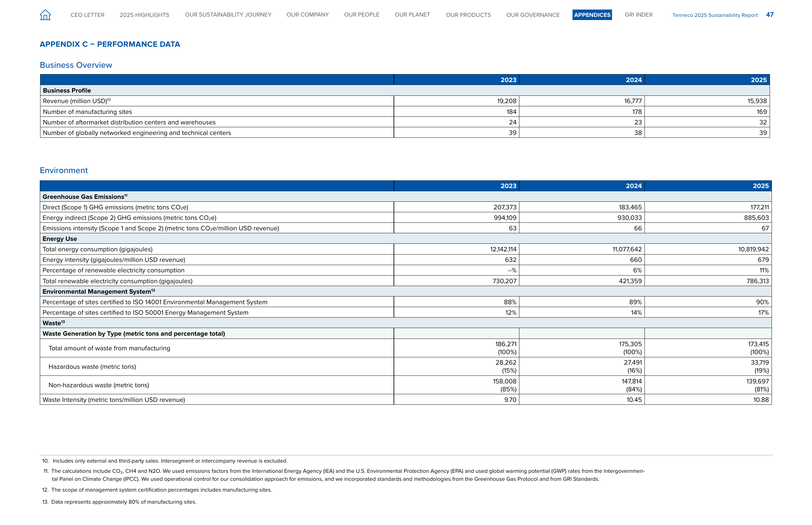Click the home icon in the navigation

click(45, 15)
